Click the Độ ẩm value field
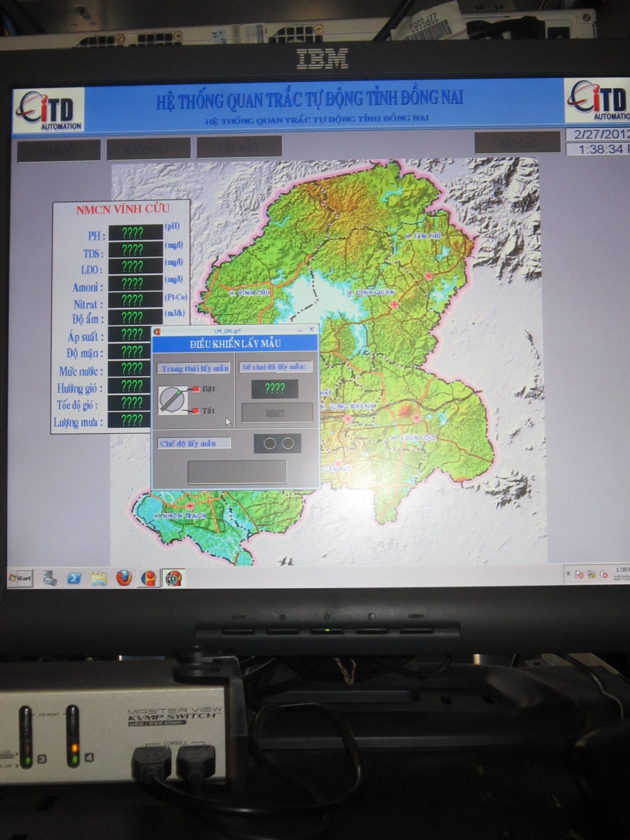This screenshot has width=630, height=840. coord(136,317)
